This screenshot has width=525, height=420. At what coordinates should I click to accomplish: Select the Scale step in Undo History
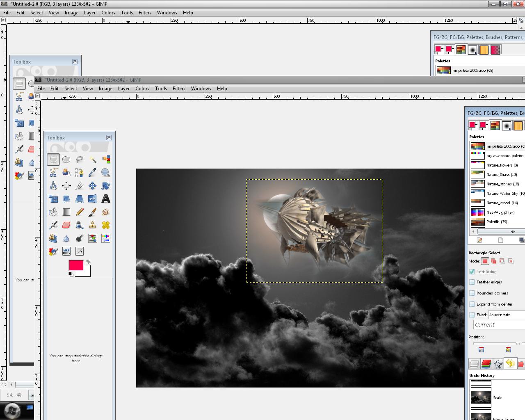[x=498, y=397]
